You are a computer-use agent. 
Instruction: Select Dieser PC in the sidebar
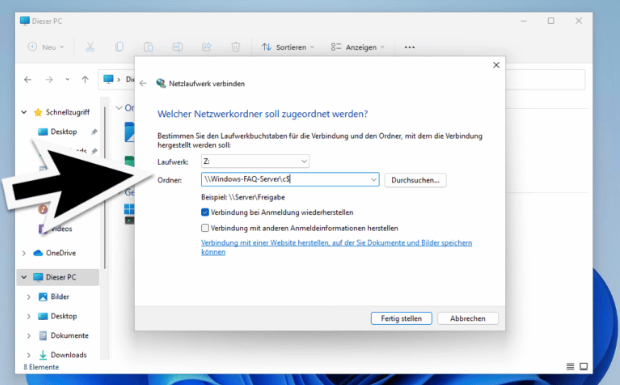point(60,277)
